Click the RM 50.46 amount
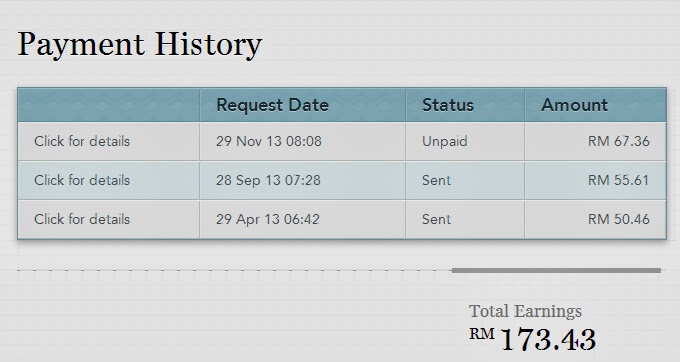Screen dimensions: 680x362 coord(619,219)
